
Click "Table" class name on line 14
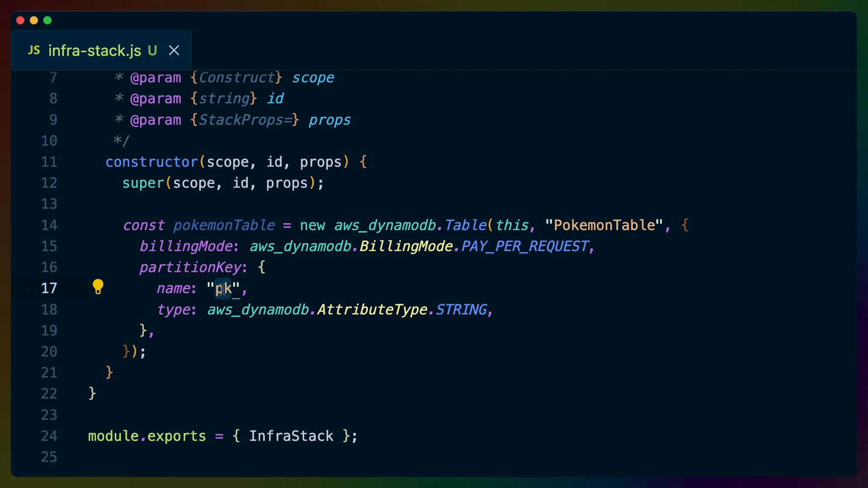click(465, 225)
